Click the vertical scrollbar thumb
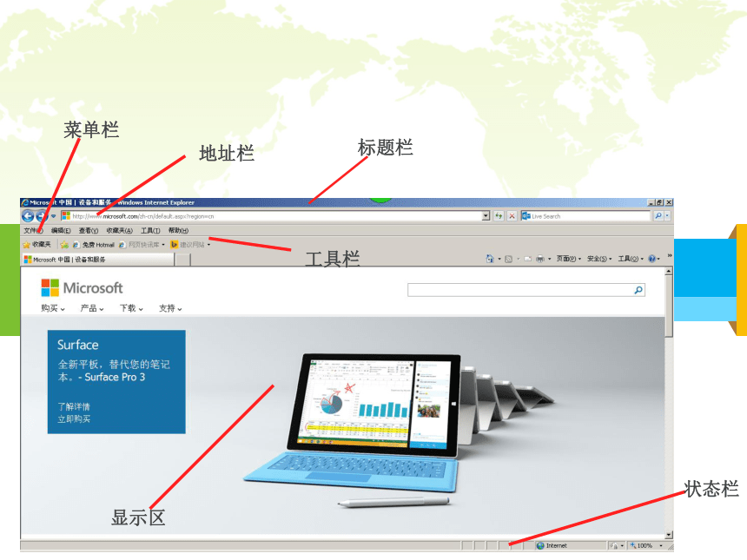Image resolution: width=747 pixels, height=560 pixels. 669,306
